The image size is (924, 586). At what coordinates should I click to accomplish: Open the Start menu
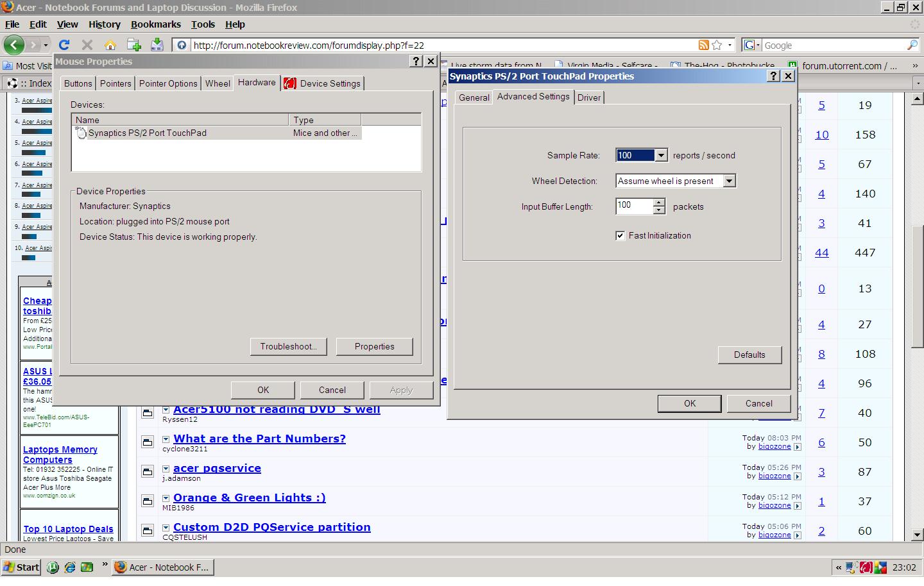tap(21, 567)
